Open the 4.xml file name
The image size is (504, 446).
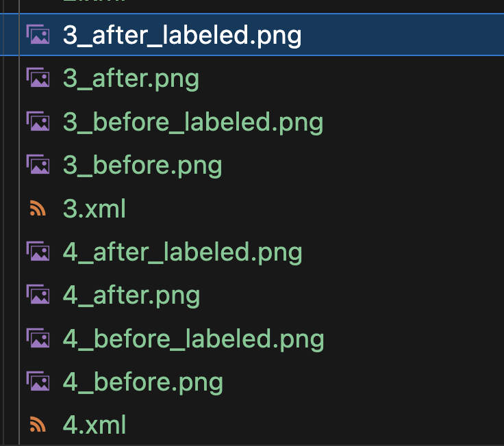(95, 425)
